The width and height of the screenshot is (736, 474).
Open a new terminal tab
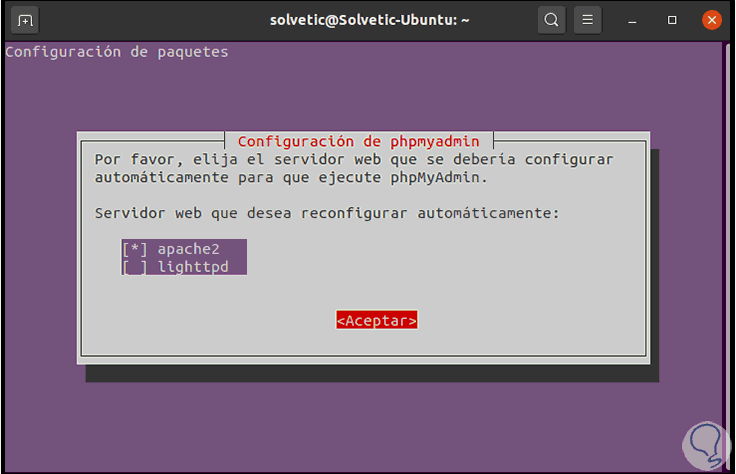pos(25,20)
